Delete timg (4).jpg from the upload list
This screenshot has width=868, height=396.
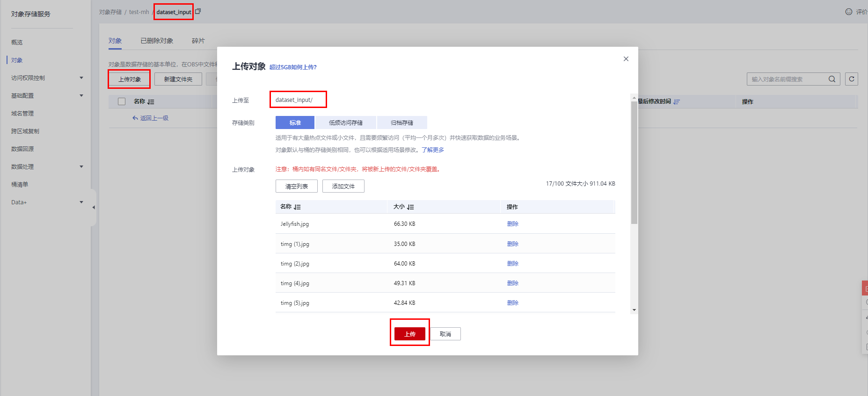pyautogui.click(x=513, y=283)
